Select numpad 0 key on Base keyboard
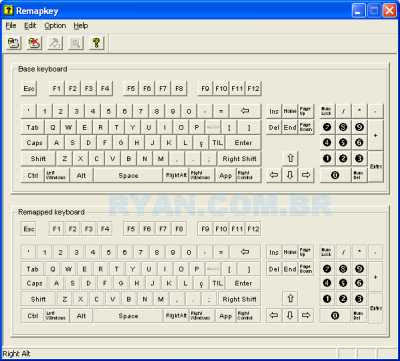 pos(335,175)
